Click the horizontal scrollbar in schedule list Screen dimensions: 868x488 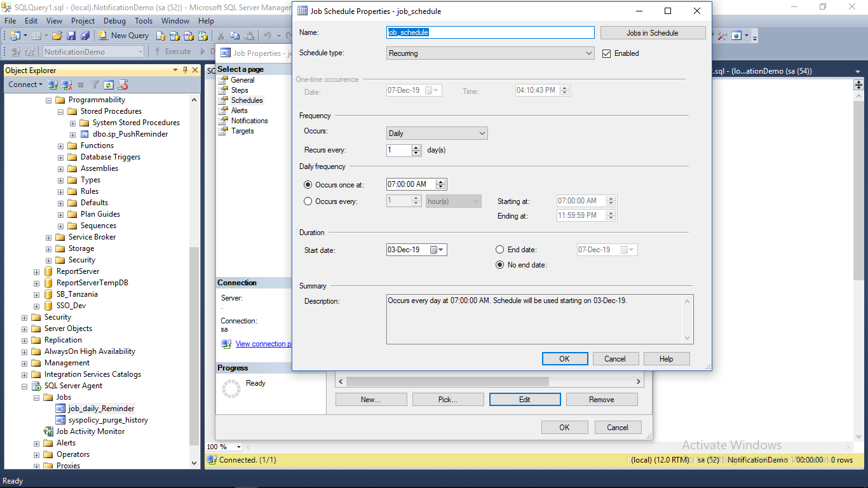(447, 382)
